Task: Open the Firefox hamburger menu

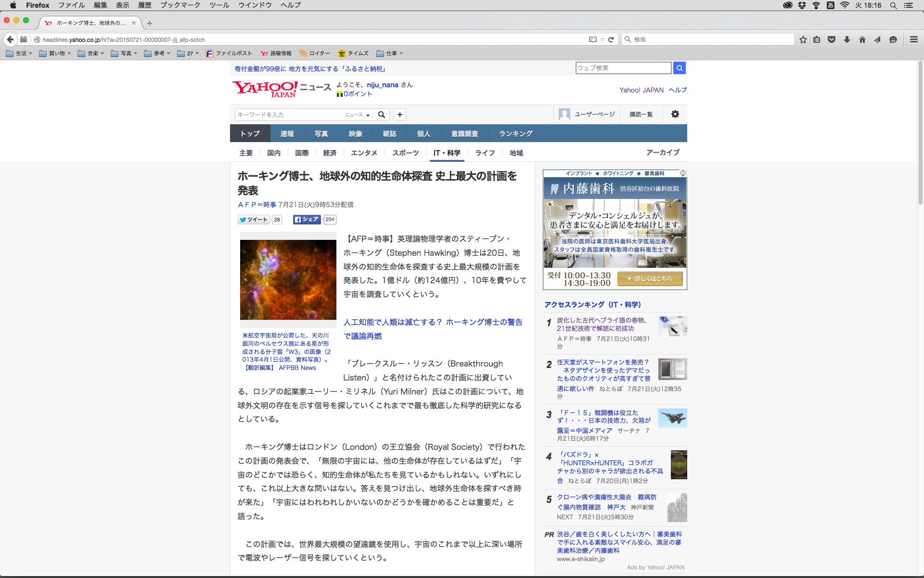Action: click(913, 39)
